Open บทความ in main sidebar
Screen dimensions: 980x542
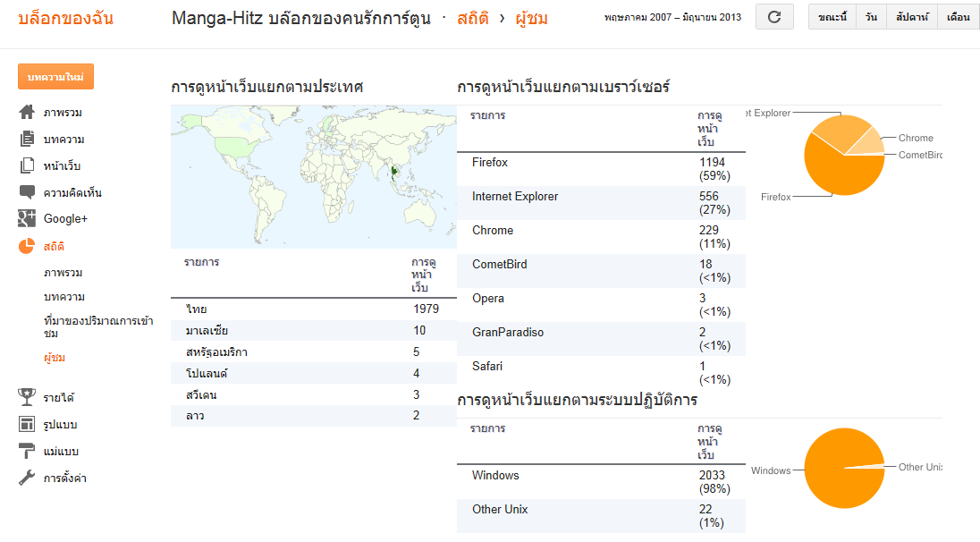coord(63,140)
